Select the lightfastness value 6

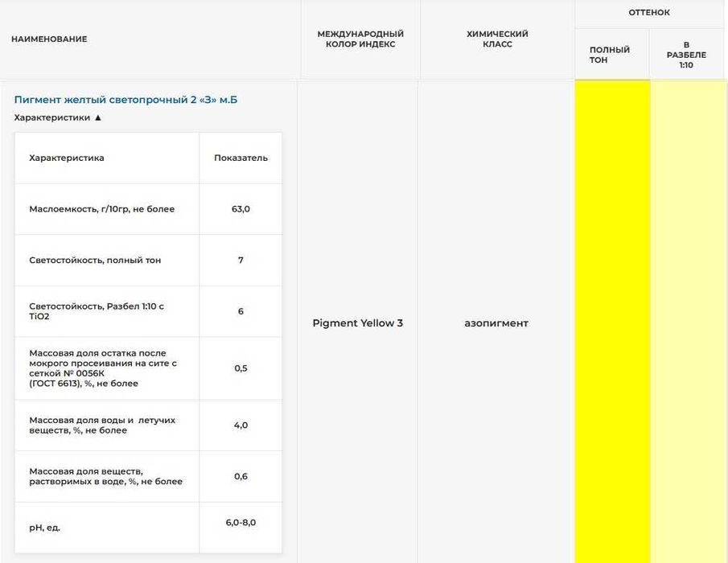pyautogui.click(x=241, y=311)
